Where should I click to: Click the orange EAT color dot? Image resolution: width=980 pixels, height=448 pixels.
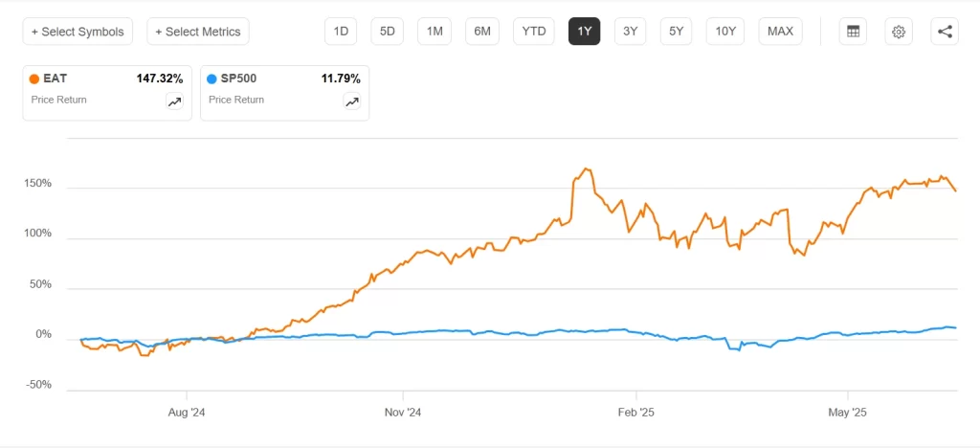[35, 79]
